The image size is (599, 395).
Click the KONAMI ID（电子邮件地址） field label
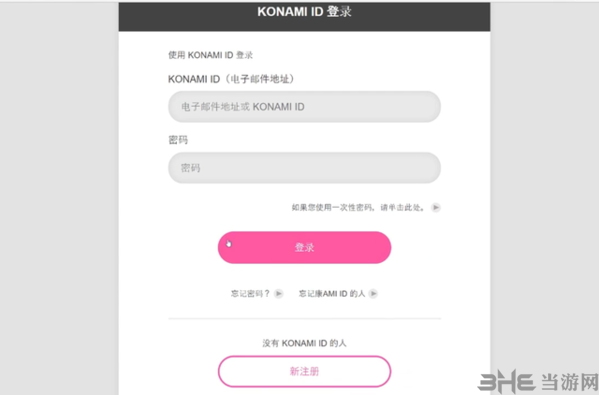coord(232,79)
